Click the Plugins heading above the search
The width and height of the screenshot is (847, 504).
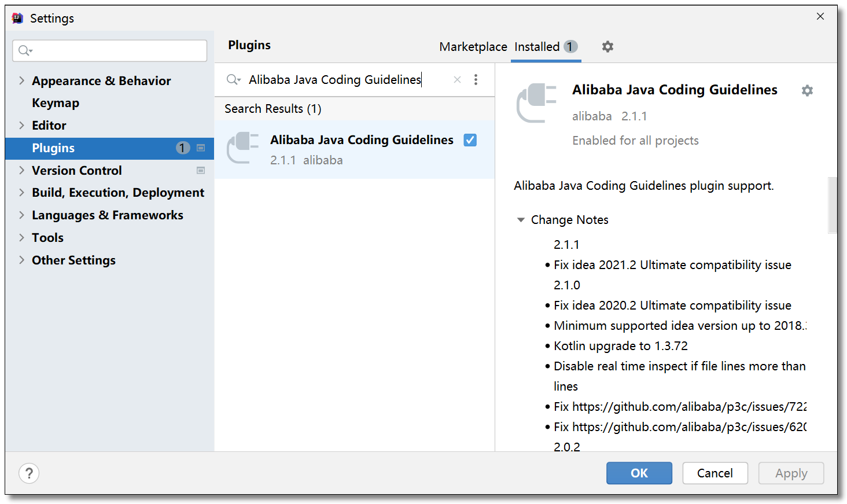[249, 45]
